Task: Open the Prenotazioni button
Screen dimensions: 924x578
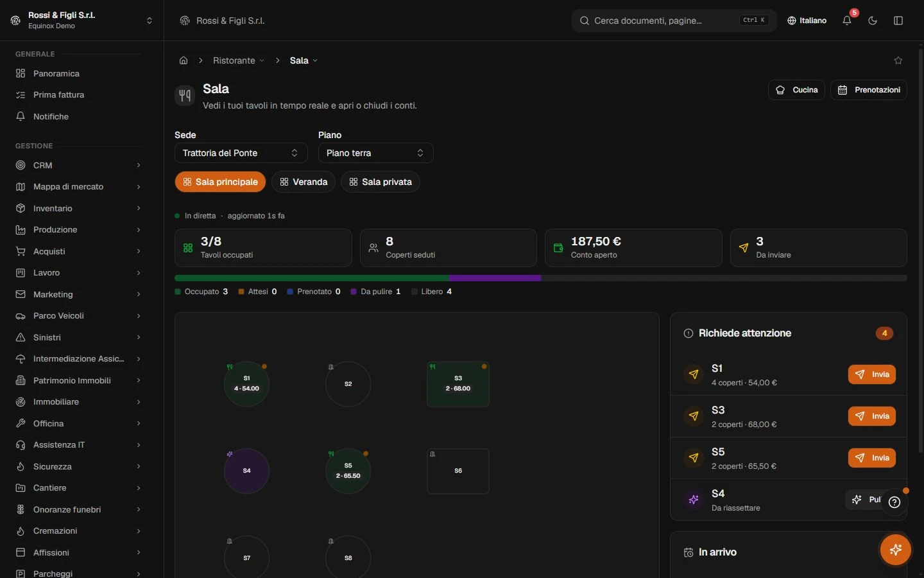Action: [x=869, y=90]
